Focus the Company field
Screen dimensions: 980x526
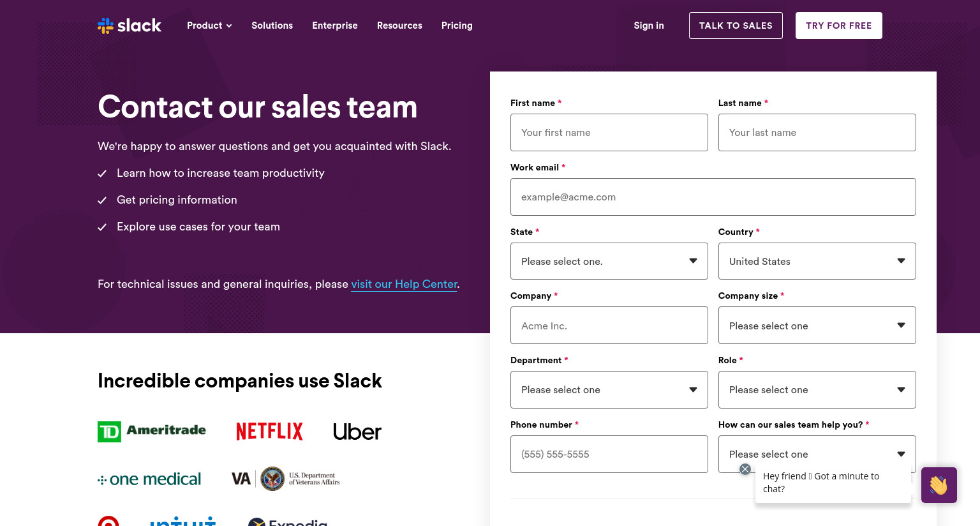(x=609, y=326)
